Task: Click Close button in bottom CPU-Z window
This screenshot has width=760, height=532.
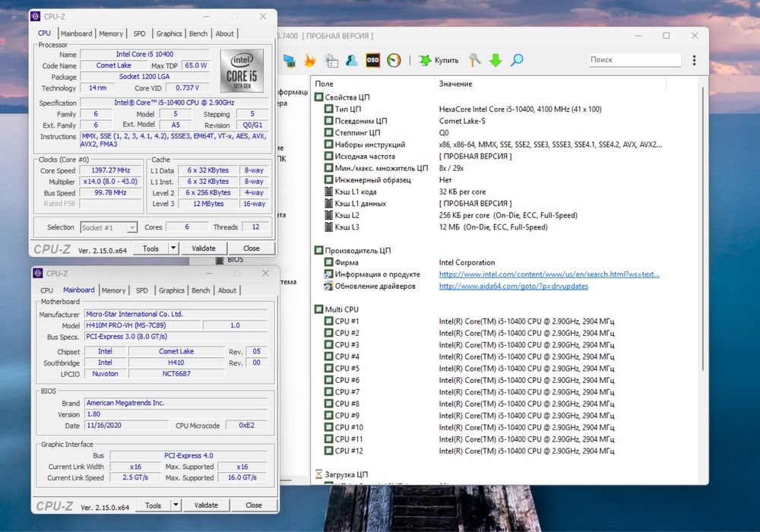Action: 254,505
